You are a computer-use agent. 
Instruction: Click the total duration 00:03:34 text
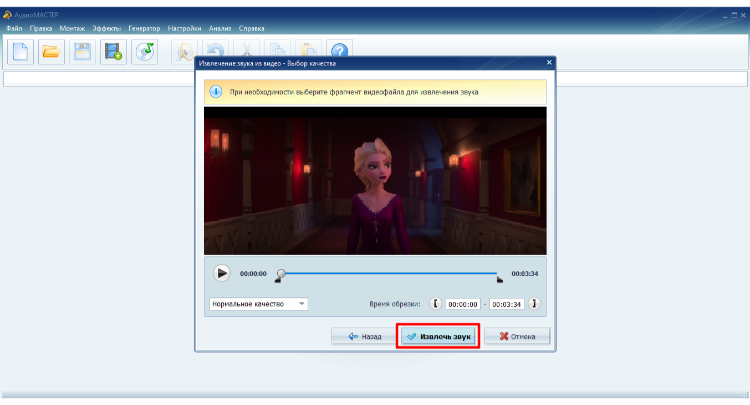click(x=525, y=274)
